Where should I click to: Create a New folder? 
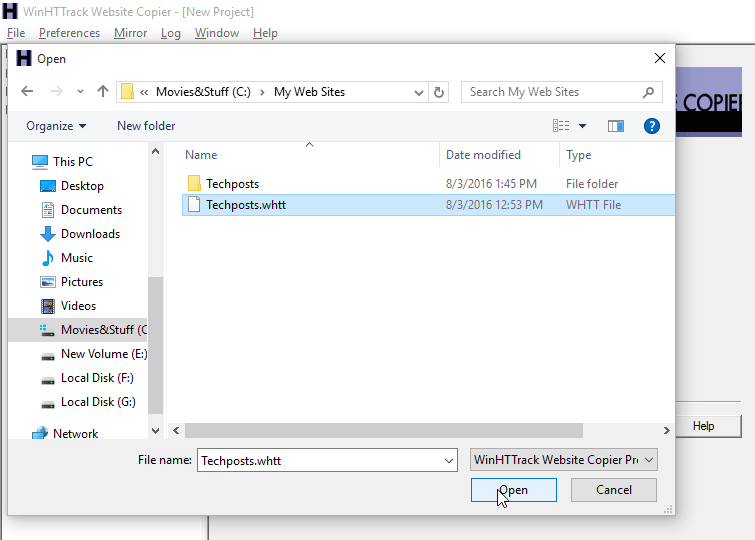[146, 126]
